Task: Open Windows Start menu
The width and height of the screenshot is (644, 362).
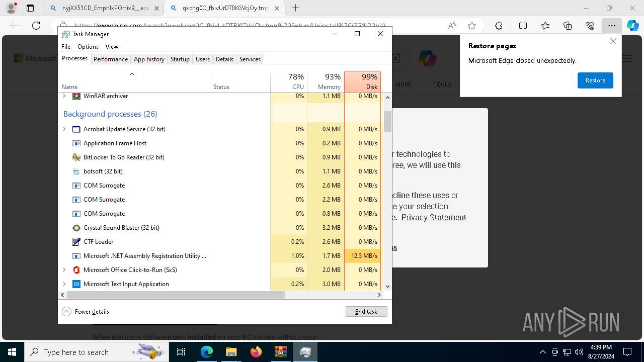Action: click(12, 352)
